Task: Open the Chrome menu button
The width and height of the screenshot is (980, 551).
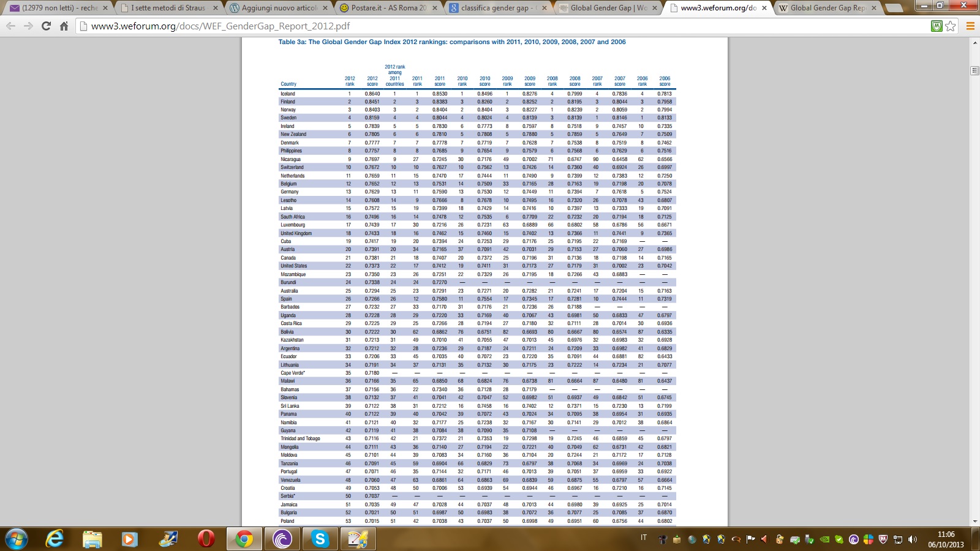Action: (970, 26)
